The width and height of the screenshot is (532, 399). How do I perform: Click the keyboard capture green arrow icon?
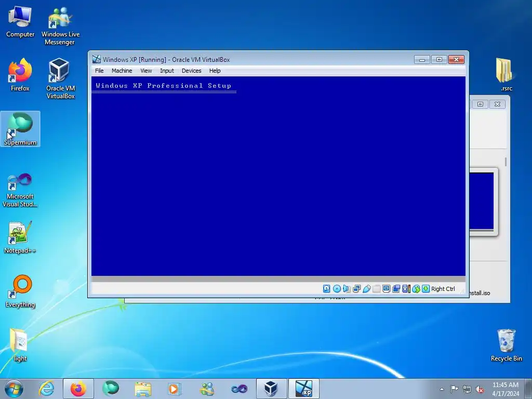[425, 289]
